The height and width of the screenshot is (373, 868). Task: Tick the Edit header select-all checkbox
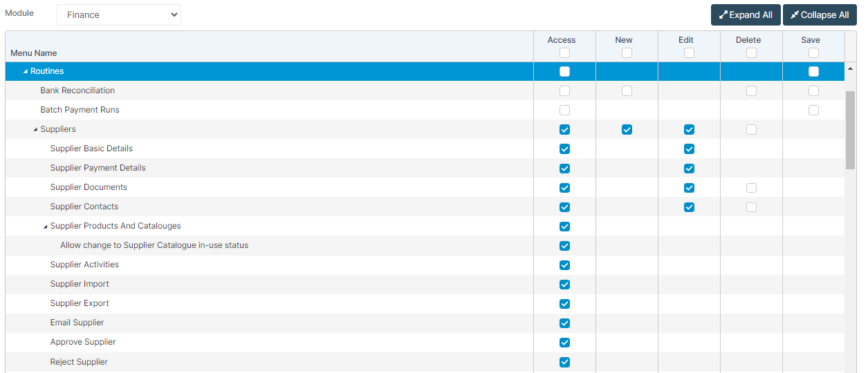point(689,52)
